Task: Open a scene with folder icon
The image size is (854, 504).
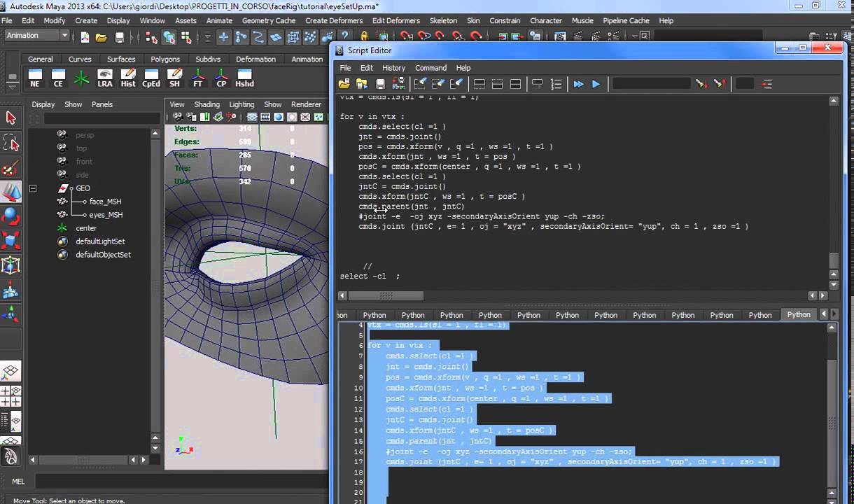Action: coord(101,37)
